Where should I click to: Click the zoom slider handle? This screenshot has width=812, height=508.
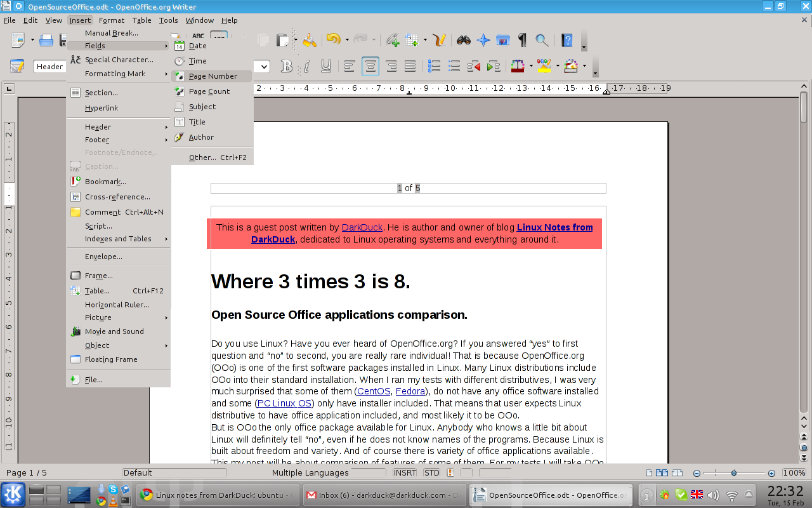tap(734, 473)
